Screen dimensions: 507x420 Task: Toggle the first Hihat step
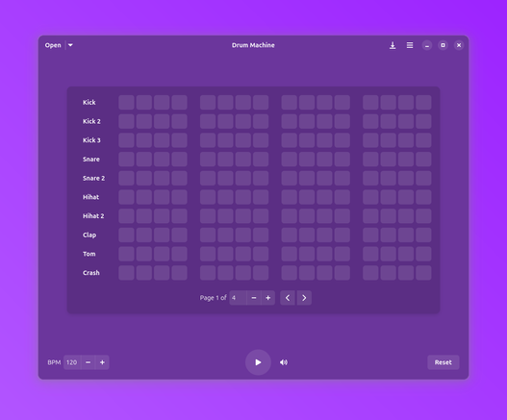coord(126,197)
